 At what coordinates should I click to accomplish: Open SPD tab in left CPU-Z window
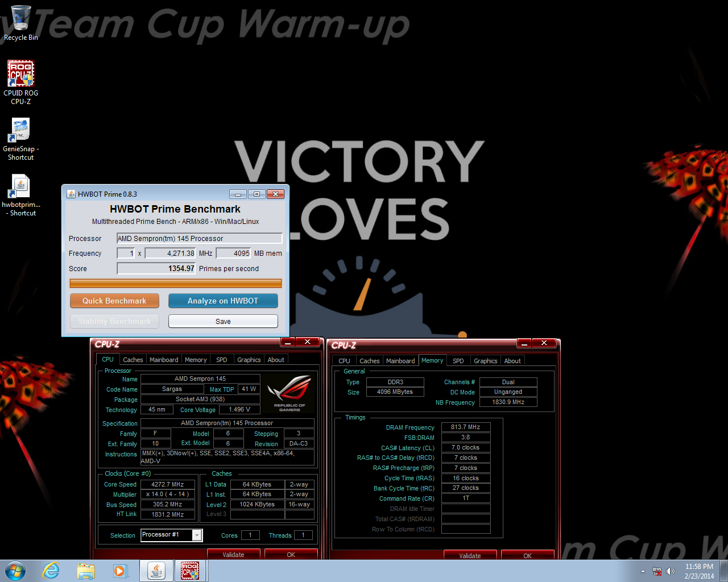(x=222, y=360)
